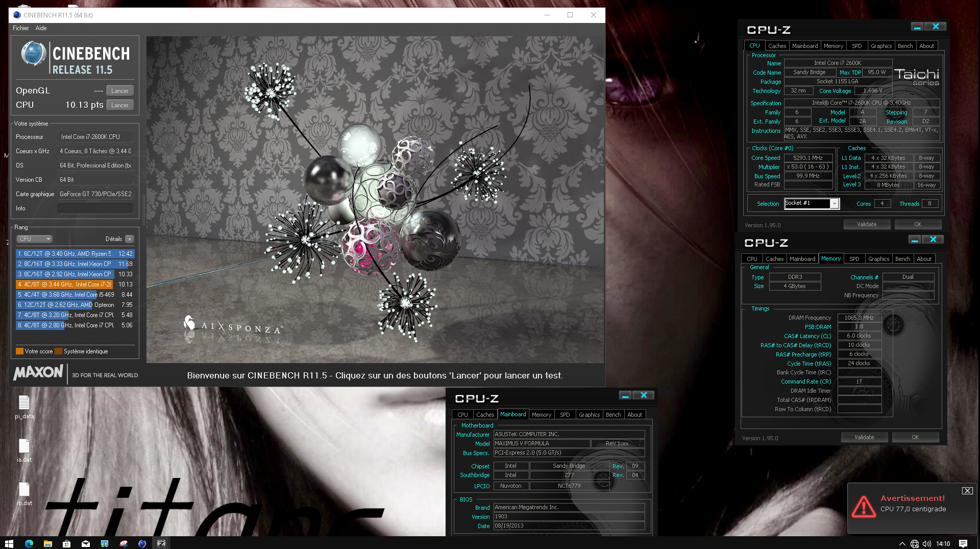The image size is (980, 549).
Task: Click the Cinebench panel splitter handle
Action: [x=143, y=209]
